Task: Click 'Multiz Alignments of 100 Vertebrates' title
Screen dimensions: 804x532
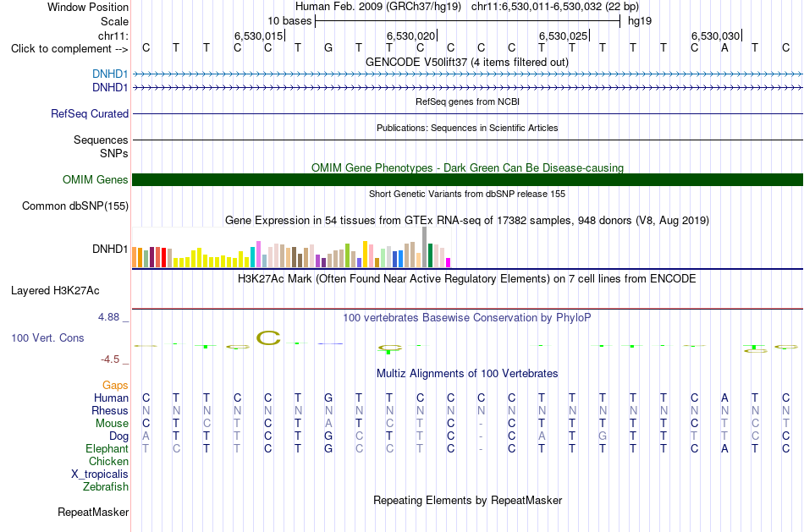Action: coord(467,374)
